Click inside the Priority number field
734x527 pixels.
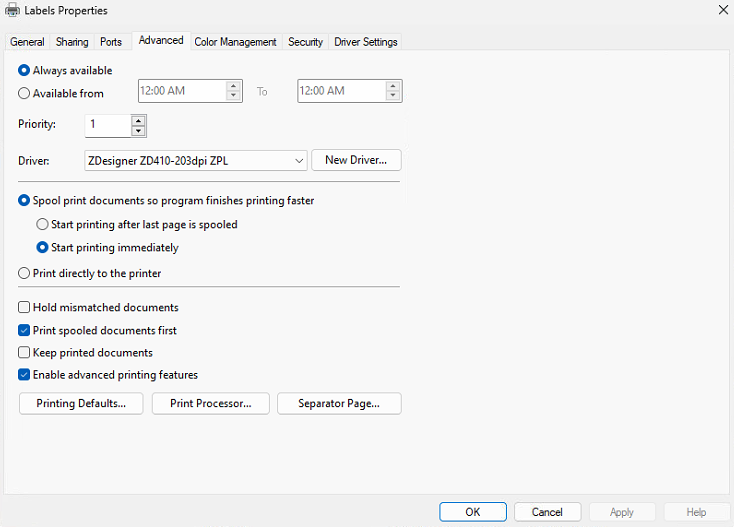107,125
